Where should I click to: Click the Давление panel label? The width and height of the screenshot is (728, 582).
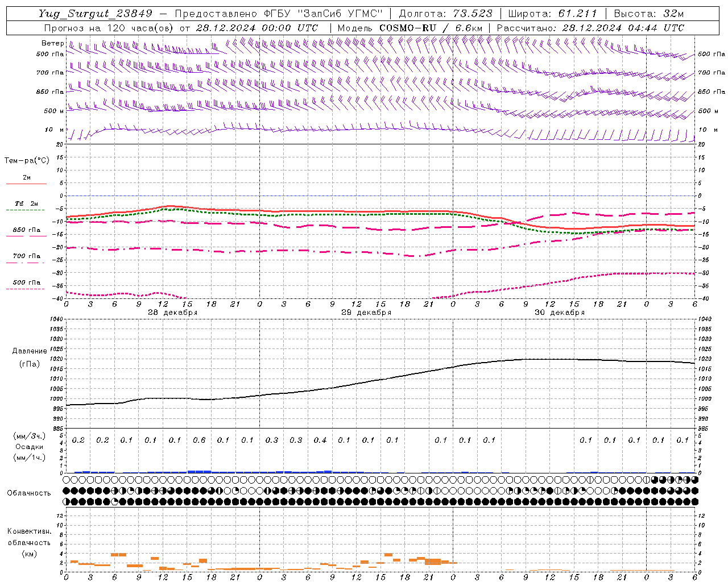[x=30, y=351]
